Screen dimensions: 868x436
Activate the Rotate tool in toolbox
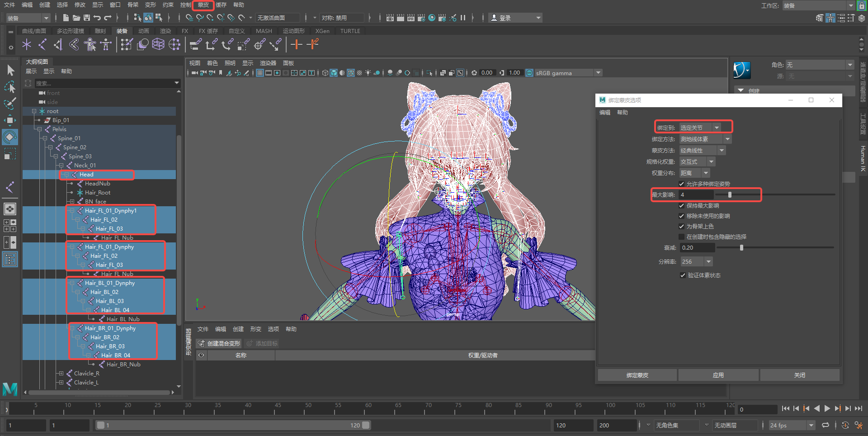pyautogui.click(x=10, y=137)
